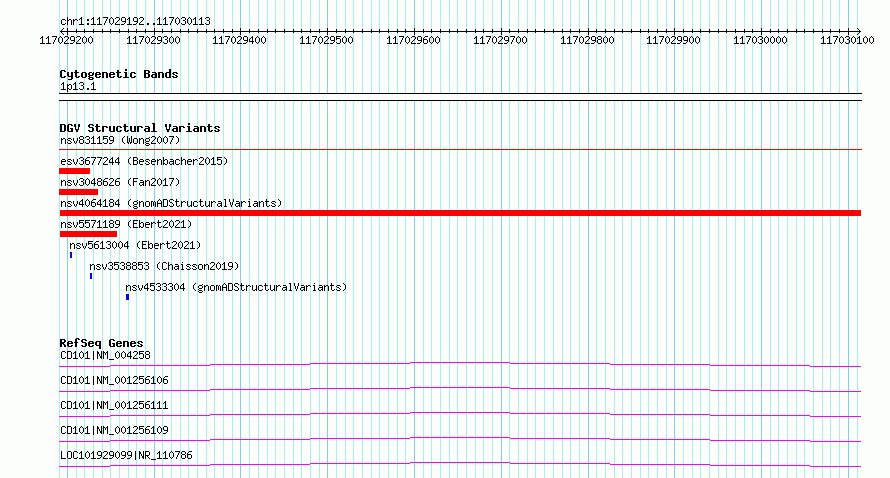Click ruler position 117029300
890x478 pixels.
click(153, 40)
